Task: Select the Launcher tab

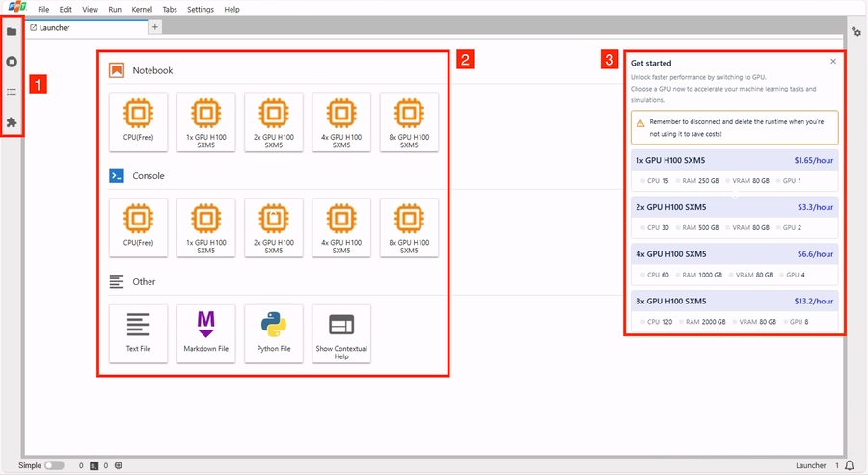Action: (x=55, y=28)
